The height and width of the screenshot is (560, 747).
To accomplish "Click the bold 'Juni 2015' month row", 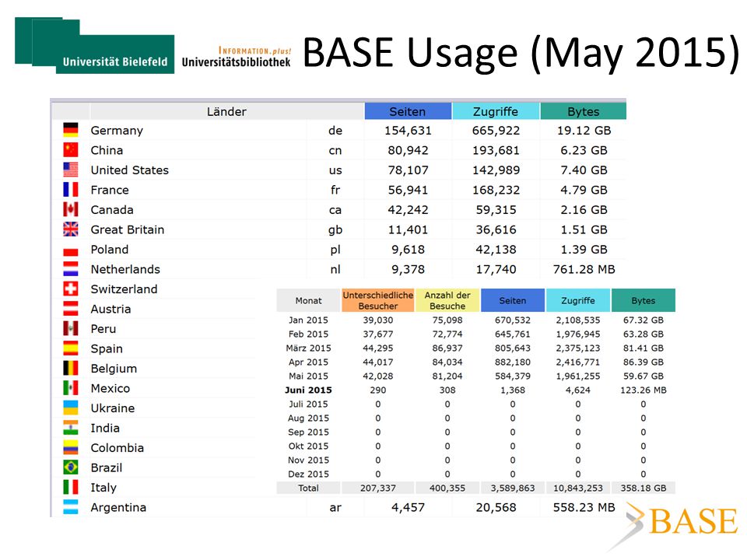I will click(308, 390).
